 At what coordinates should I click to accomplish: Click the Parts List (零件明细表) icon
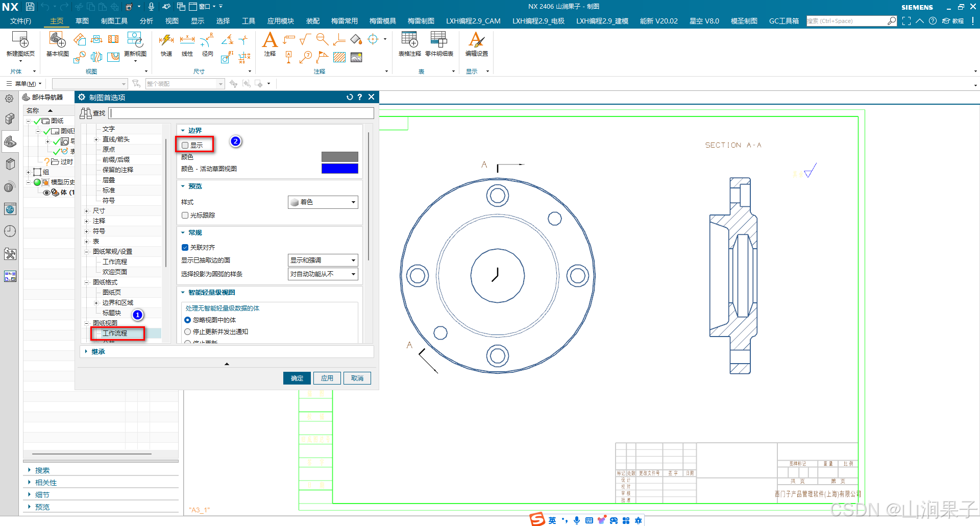coord(439,40)
